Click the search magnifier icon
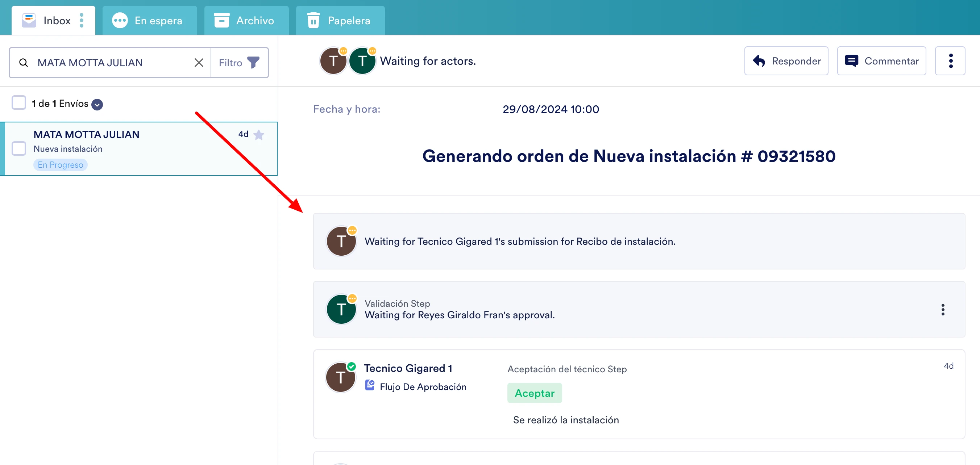Screen dimensions: 980x465 coord(24,62)
